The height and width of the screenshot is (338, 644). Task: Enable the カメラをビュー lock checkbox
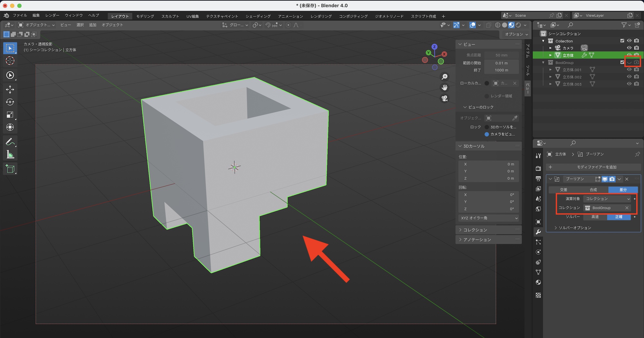[487, 134]
